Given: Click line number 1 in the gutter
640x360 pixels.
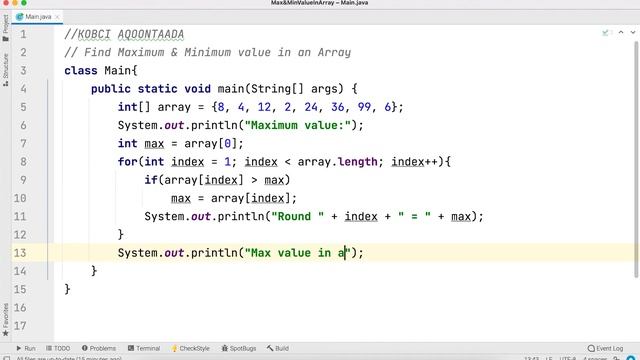Looking at the screenshot, I should tap(23, 34).
